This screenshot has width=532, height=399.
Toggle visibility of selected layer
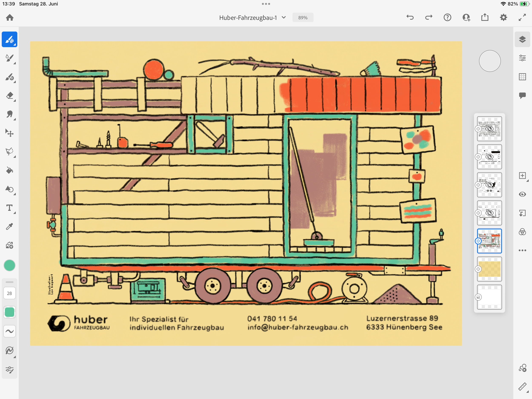(x=522, y=194)
